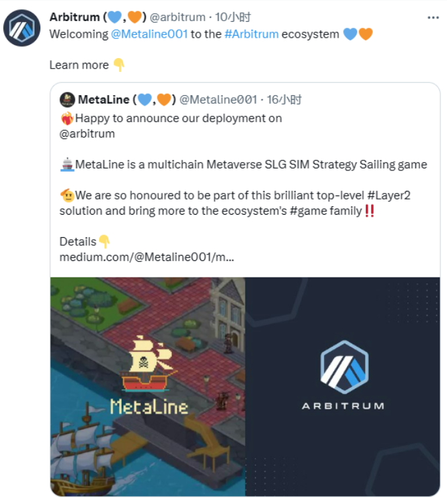Open the 16小时 quoted tweet timestamp

point(284,100)
